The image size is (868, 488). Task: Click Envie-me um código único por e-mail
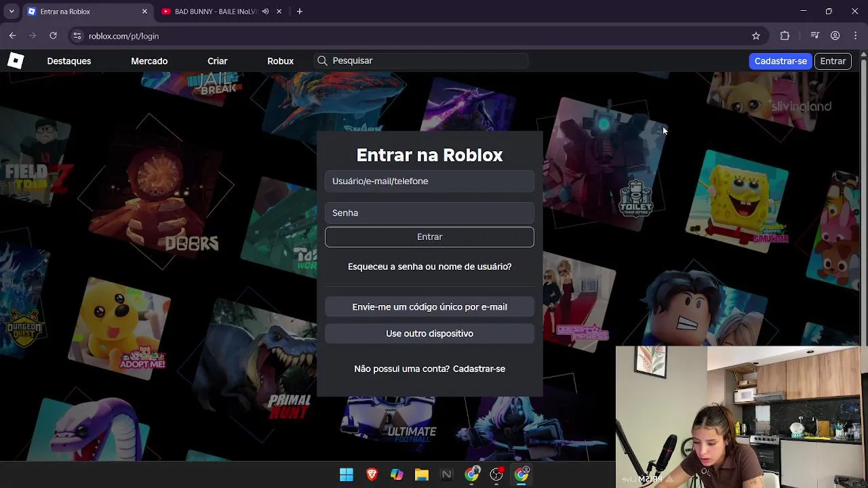(429, 307)
